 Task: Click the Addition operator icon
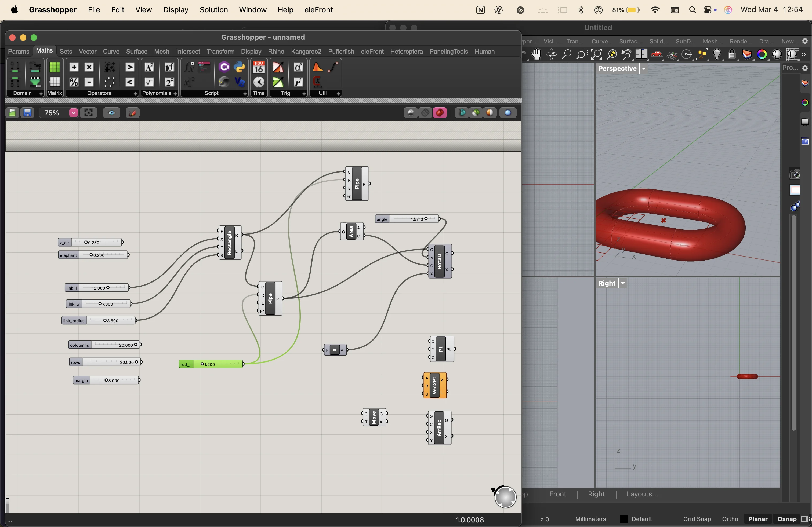(74, 67)
